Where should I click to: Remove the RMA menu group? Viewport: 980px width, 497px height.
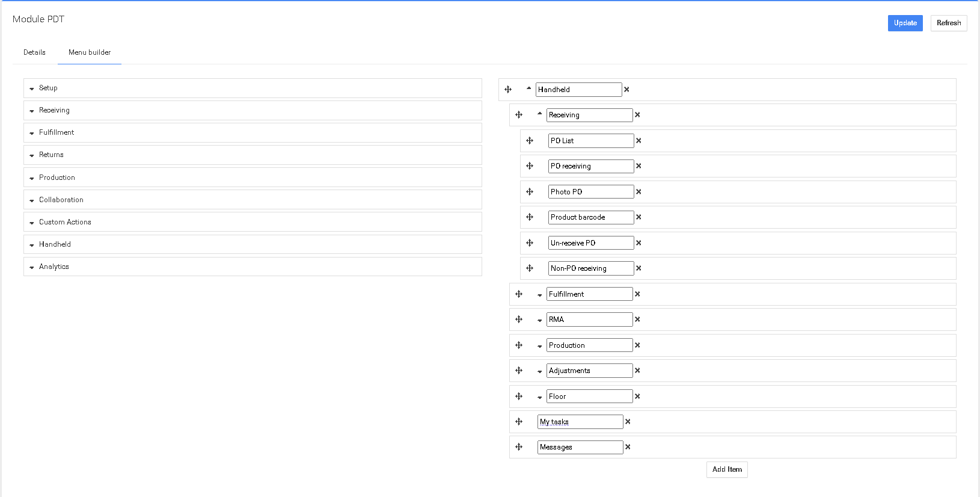click(x=637, y=319)
